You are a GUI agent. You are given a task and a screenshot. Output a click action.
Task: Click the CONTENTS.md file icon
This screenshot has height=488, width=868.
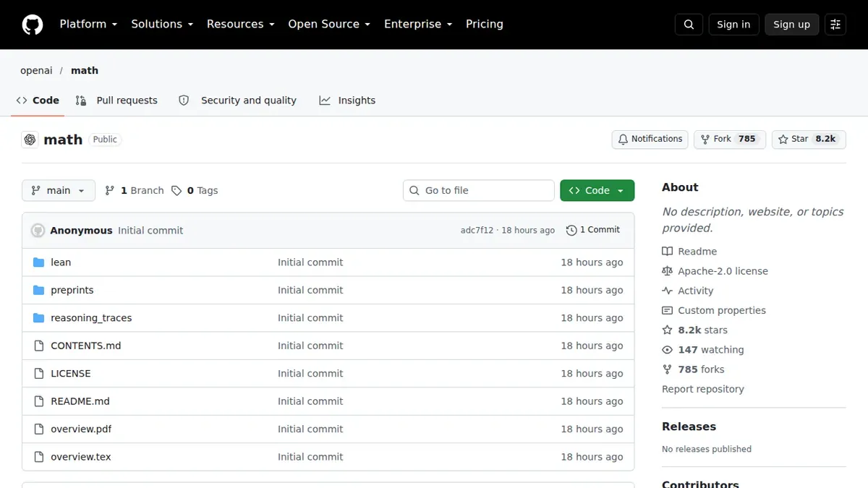coord(39,346)
